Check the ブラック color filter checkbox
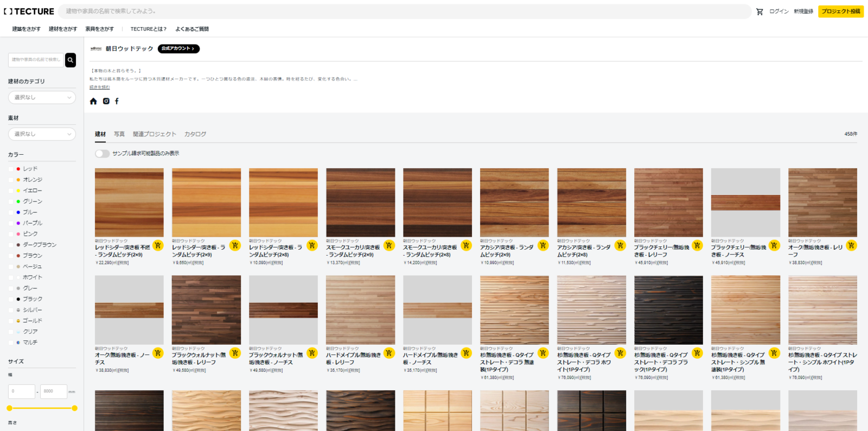The width and height of the screenshot is (868, 431). point(11,299)
